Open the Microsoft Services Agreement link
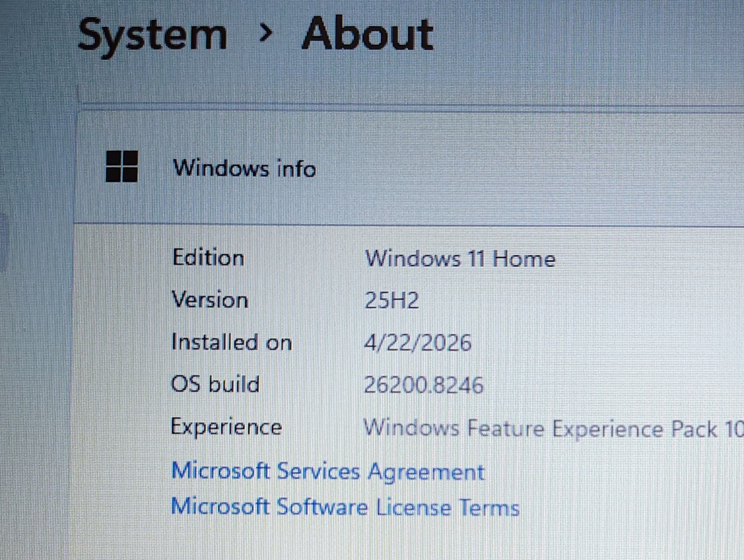This screenshot has width=744, height=560. coord(328,472)
